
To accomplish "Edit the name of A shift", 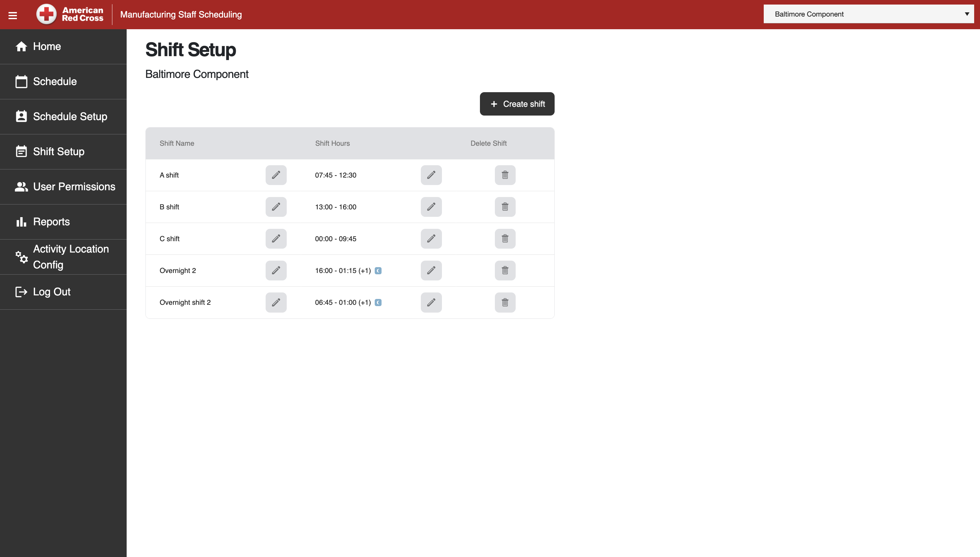I will (x=276, y=175).
